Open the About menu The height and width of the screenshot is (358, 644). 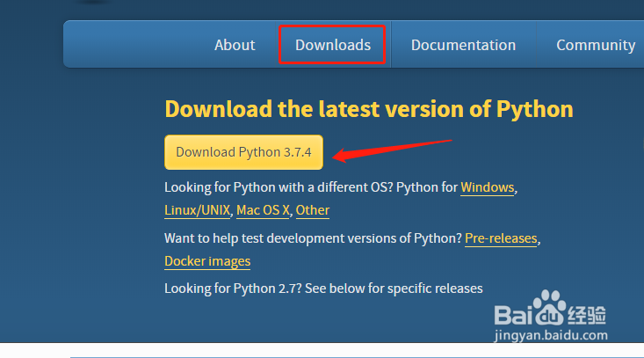[235, 45]
